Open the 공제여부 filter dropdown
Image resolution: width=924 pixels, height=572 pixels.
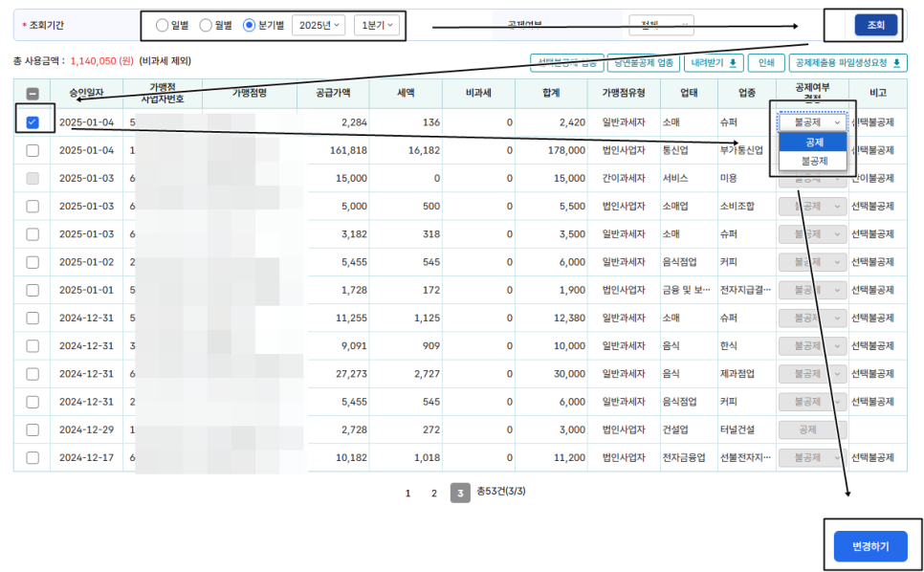661,25
